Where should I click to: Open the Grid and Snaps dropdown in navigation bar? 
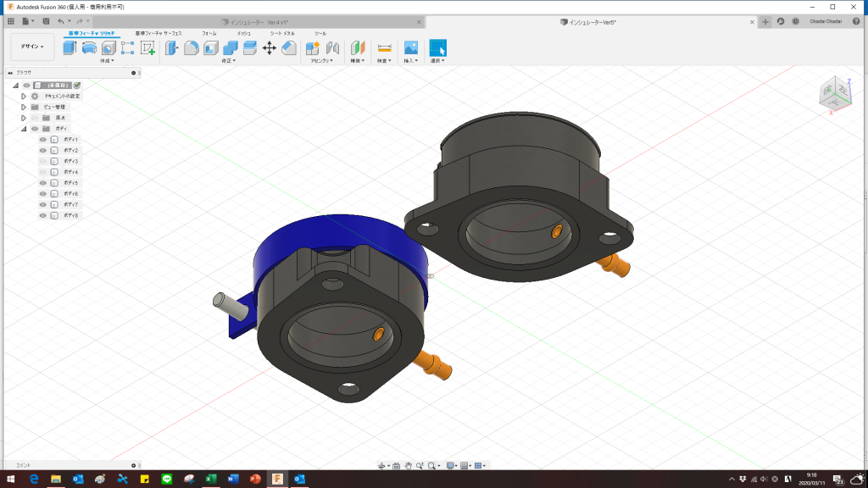pos(466,466)
